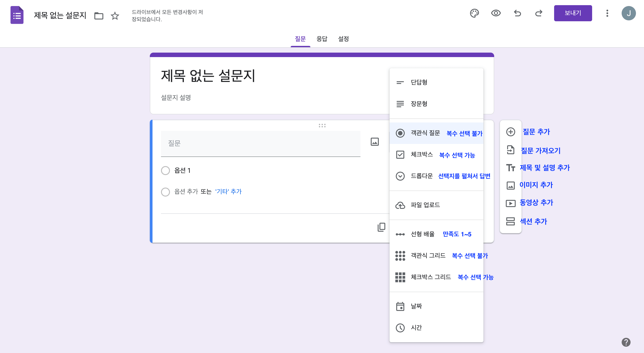
Task: Click the 보내기 send button
Action: (x=573, y=13)
